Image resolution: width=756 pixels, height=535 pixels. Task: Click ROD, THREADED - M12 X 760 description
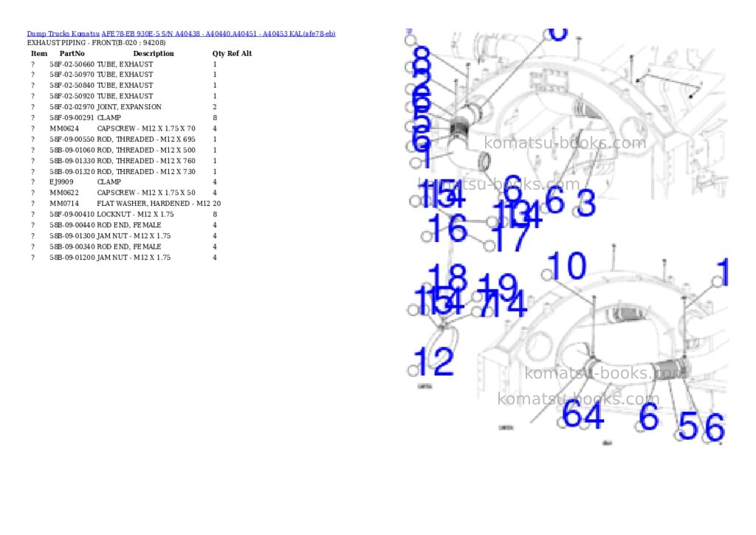tap(146, 161)
